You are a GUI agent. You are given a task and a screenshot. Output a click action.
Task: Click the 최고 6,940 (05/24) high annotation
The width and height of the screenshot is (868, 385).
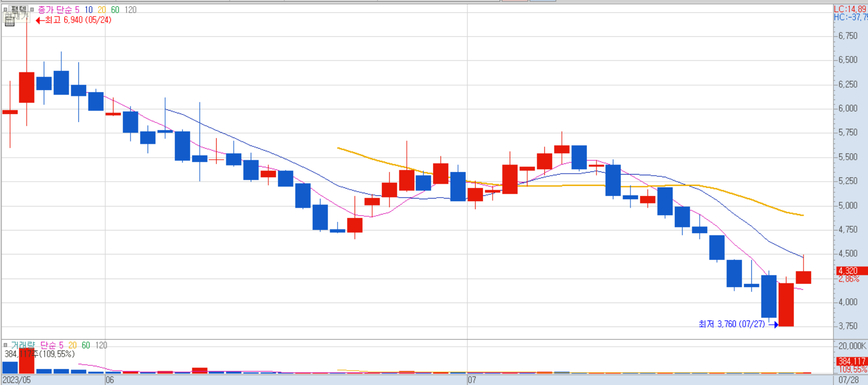pos(73,20)
